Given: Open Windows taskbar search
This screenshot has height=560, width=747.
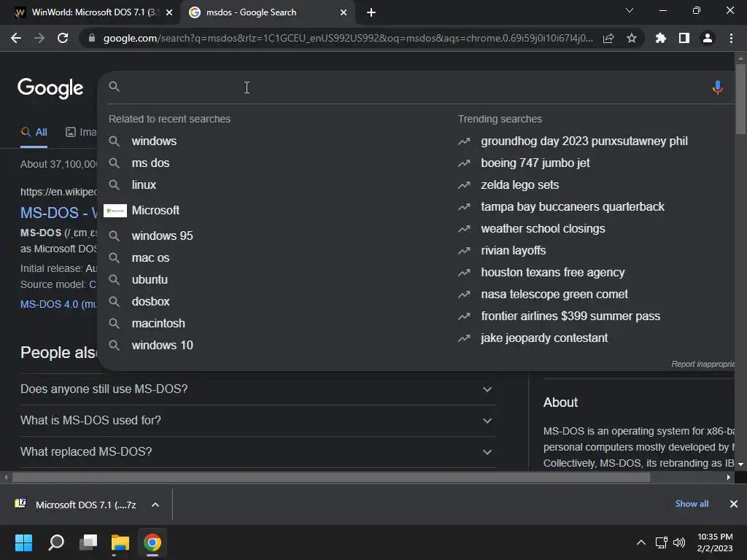Looking at the screenshot, I should point(56,542).
